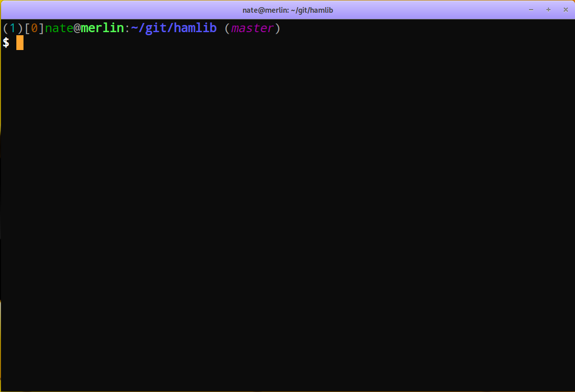
Task: Click the opening bracket before the orange 0
Action: [x=27, y=29]
